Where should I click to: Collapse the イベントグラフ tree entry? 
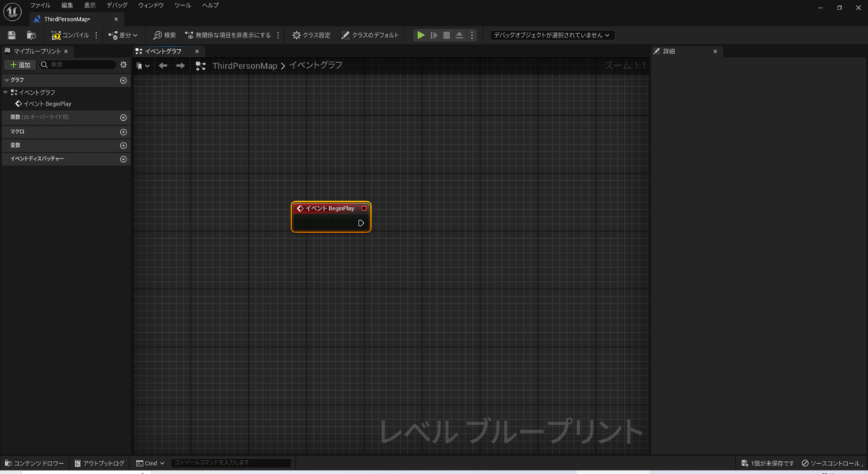(6, 92)
